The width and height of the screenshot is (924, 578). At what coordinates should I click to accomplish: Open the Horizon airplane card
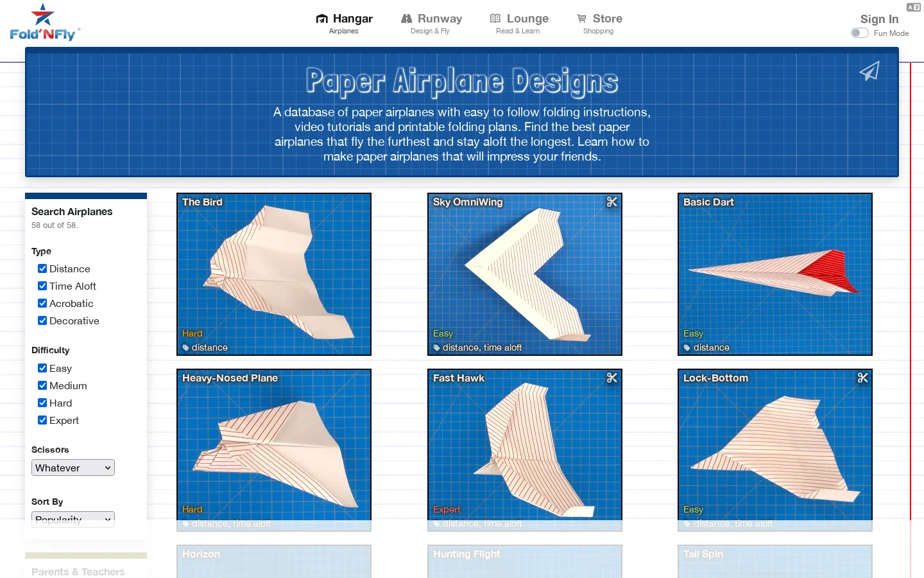coord(274,561)
